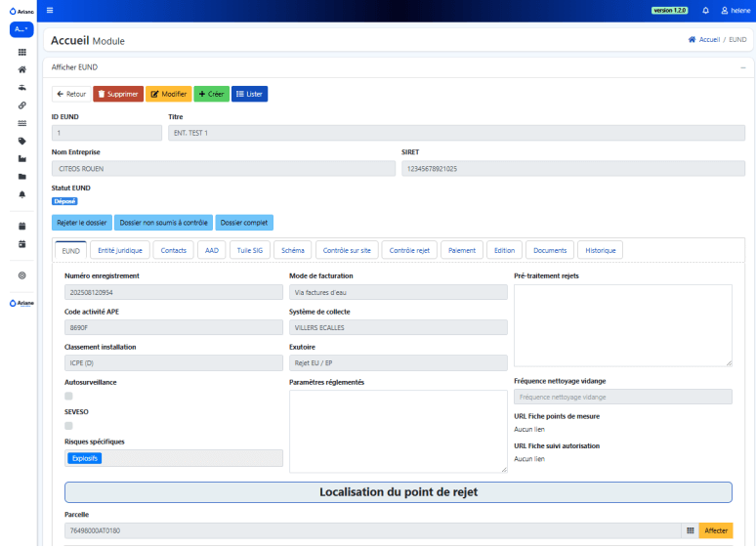Toggle the SEVESO checkbox

(68, 426)
